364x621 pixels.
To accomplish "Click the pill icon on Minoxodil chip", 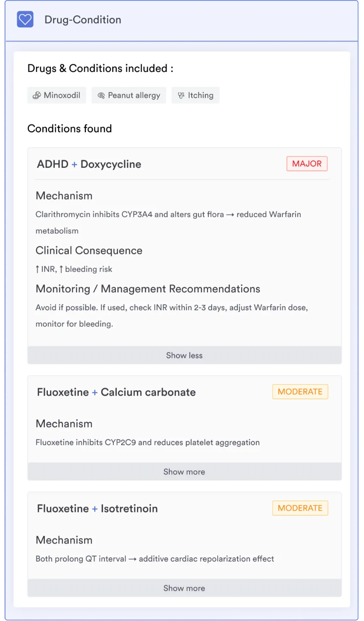I will point(37,95).
